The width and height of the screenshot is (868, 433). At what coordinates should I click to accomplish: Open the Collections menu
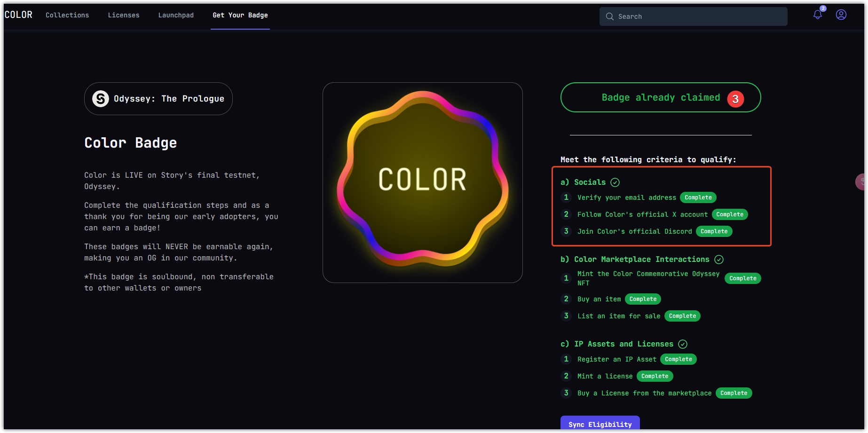click(x=67, y=15)
